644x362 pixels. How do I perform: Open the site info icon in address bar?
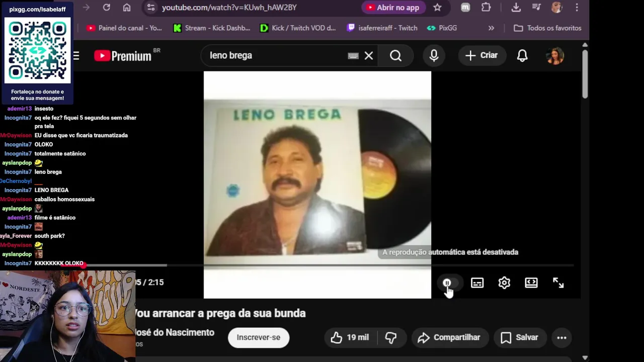(x=150, y=8)
